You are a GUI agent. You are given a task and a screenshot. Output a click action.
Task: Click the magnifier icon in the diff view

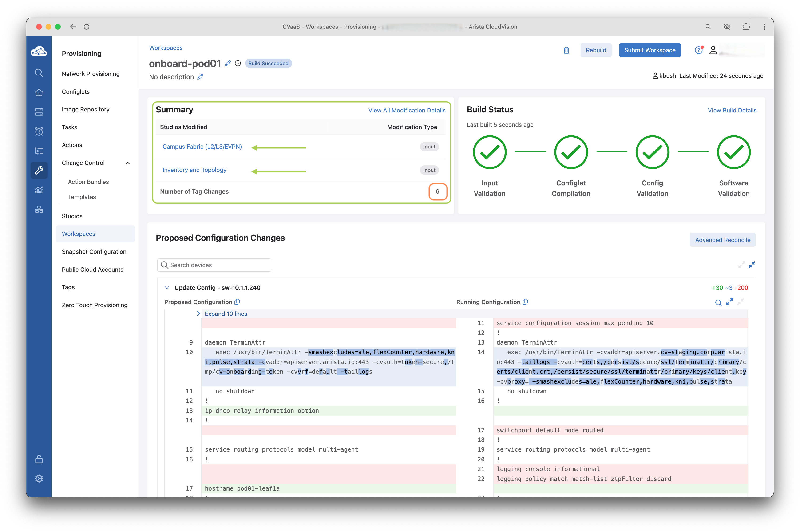718,303
